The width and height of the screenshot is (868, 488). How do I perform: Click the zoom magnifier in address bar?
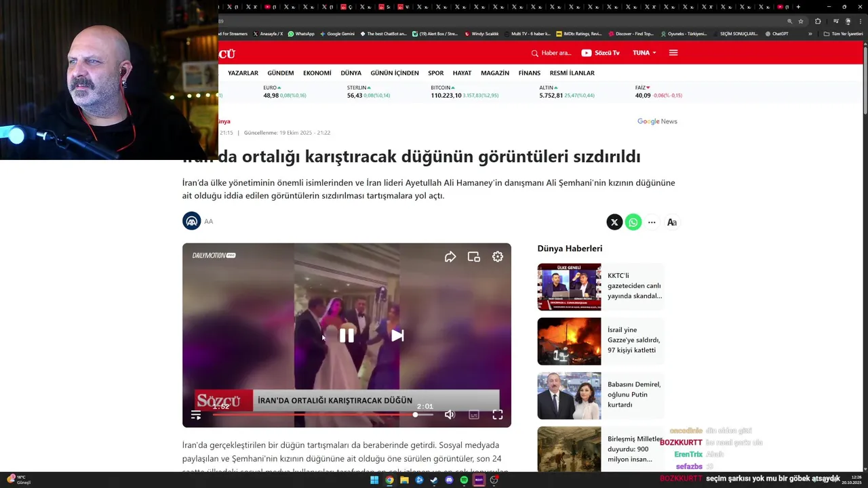[789, 21]
